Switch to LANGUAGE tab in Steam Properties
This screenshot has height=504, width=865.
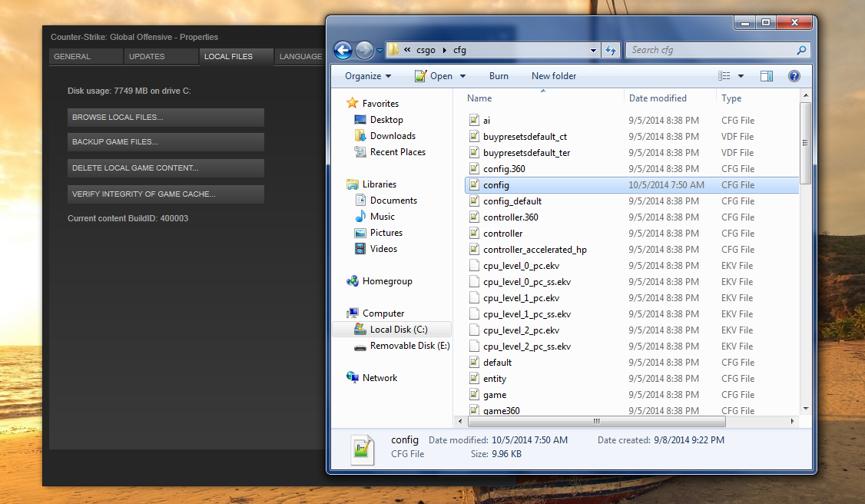pyautogui.click(x=300, y=56)
